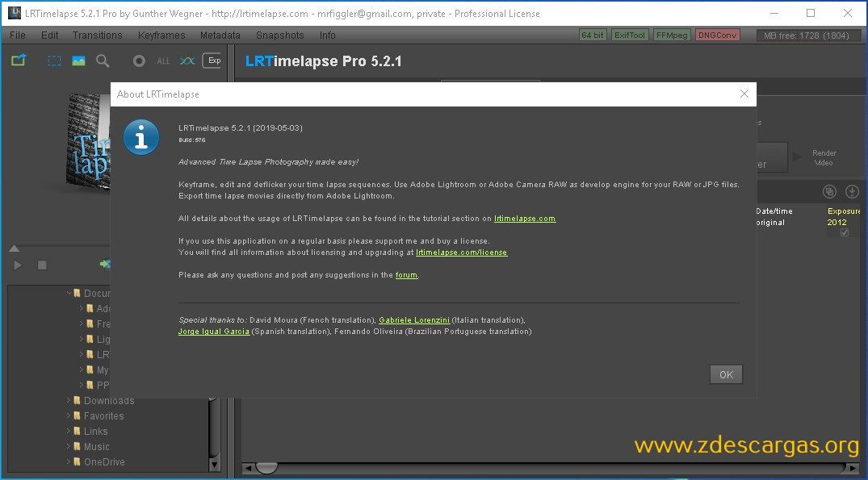Open the Gabriele Lorenzini link

414,320
